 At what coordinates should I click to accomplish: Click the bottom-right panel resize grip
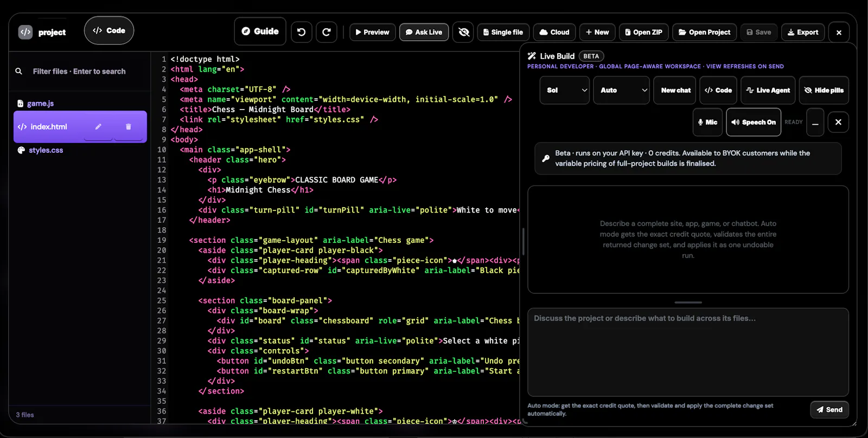coord(853,423)
